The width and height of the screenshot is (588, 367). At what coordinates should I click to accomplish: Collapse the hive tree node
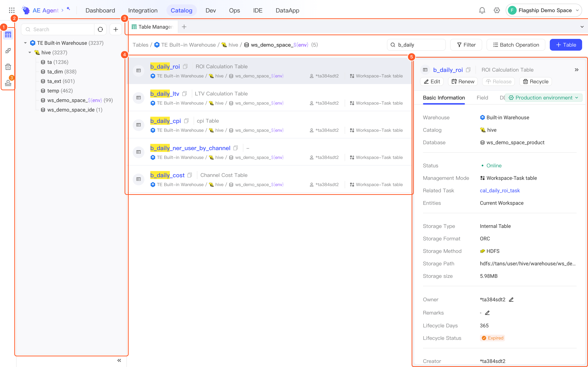click(x=30, y=52)
